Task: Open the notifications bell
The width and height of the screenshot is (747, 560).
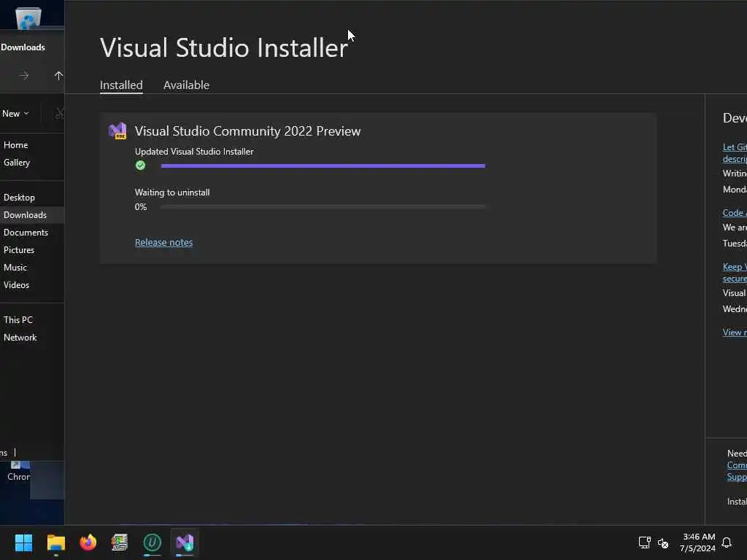Action: [x=727, y=542]
